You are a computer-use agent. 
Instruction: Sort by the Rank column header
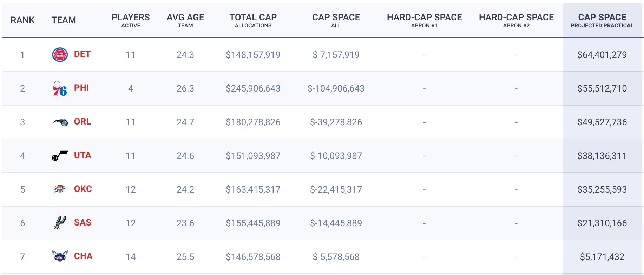pos(22,20)
